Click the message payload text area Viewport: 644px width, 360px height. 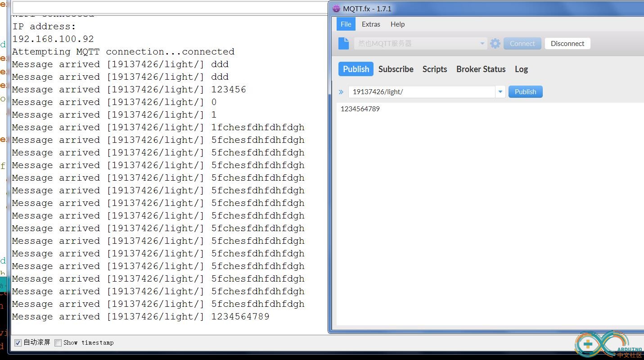click(490, 214)
